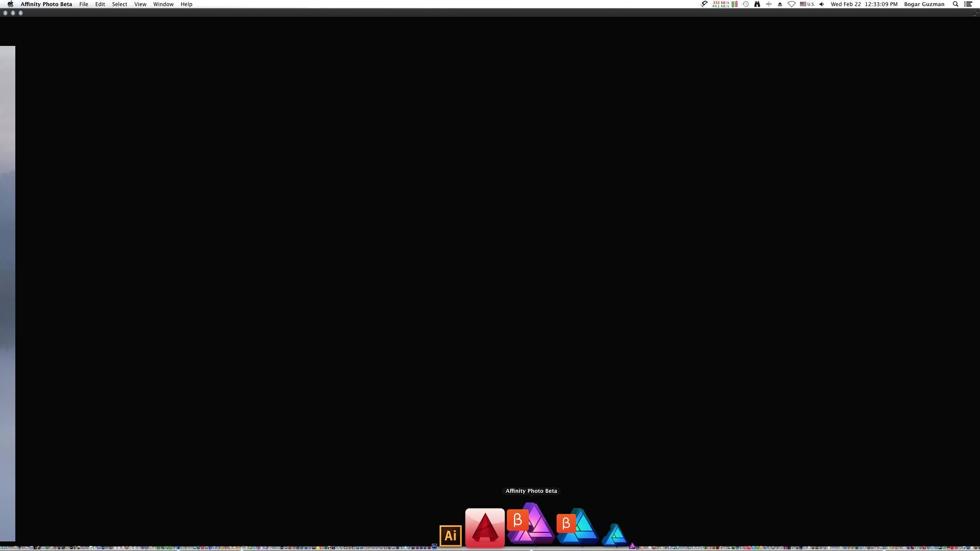Open the Help menu

coord(186,4)
